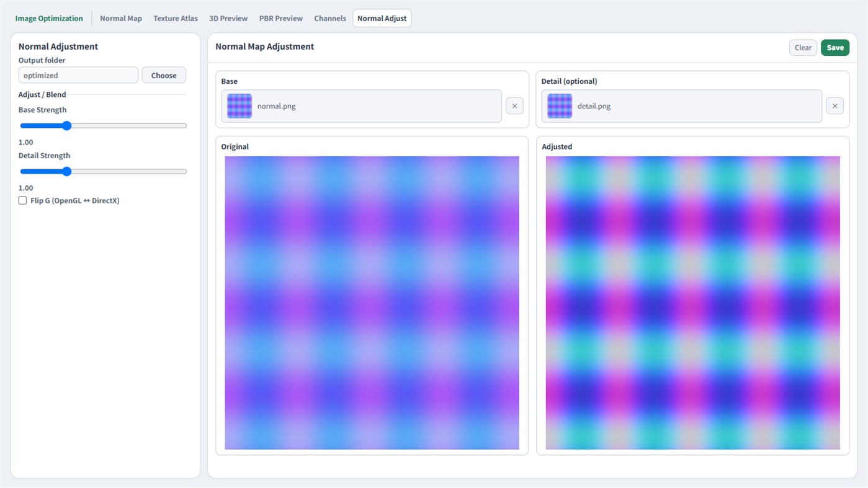This screenshot has width=868, height=488.
Task: Open the 3D Preview tab
Action: pos(228,19)
